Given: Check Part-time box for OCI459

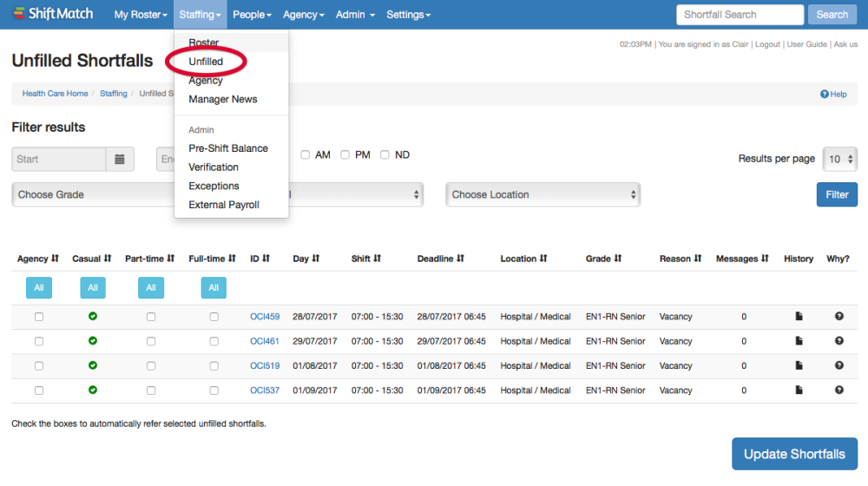Looking at the screenshot, I should 151,317.
